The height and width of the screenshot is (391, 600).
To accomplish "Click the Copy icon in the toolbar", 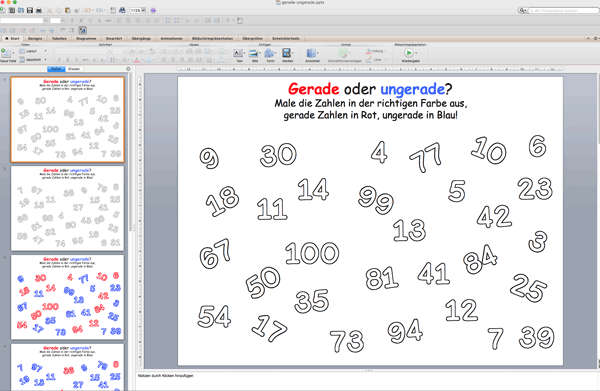I will pyautogui.click(x=59, y=10).
